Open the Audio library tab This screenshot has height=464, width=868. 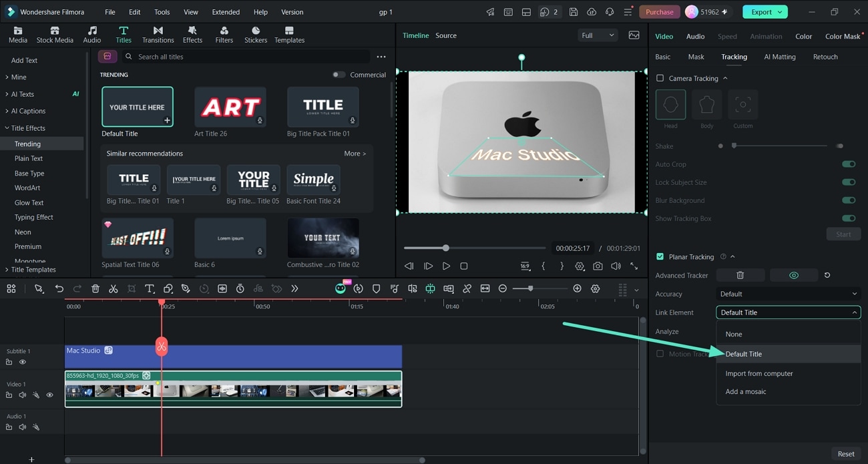(92, 35)
